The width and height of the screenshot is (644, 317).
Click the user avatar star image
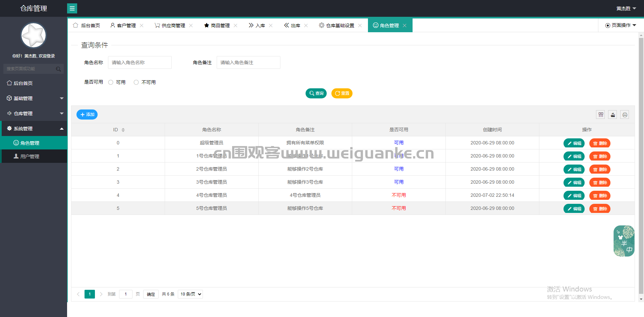tap(34, 35)
